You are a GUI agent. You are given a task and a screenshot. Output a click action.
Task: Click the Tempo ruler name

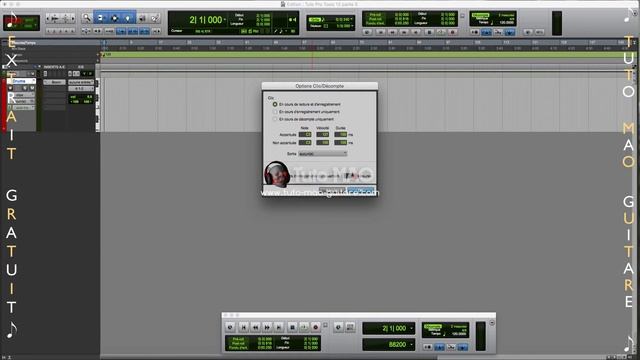[x=18, y=54]
